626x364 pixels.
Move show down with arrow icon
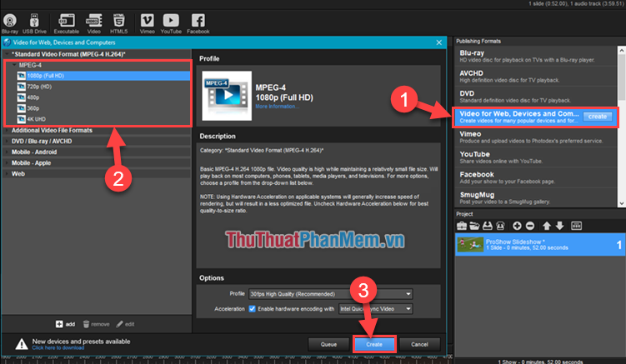[559, 226]
